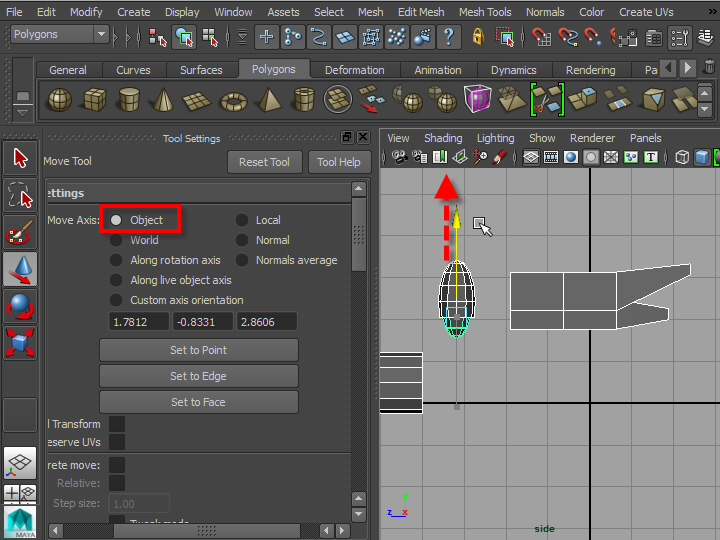Open shelf options dropdown arrow at left
Screen dimensions: 720x540
[22, 112]
